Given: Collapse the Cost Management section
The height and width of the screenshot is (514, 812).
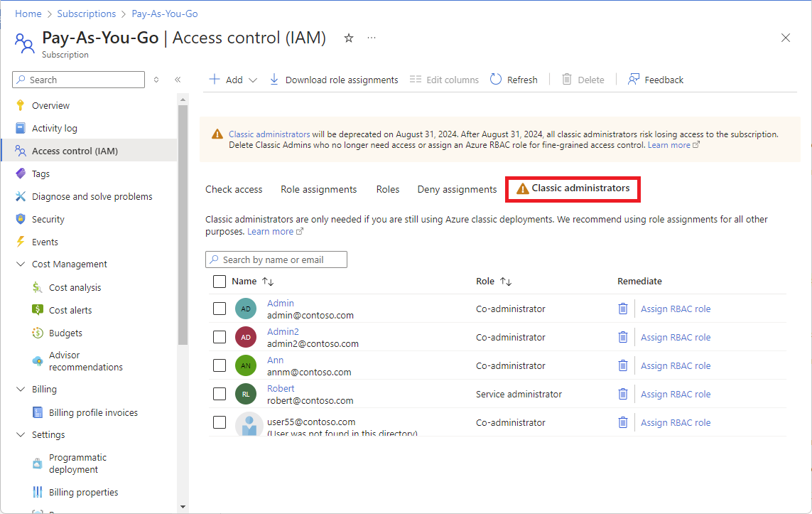Looking at the screenshot, I should pos(21,264).
